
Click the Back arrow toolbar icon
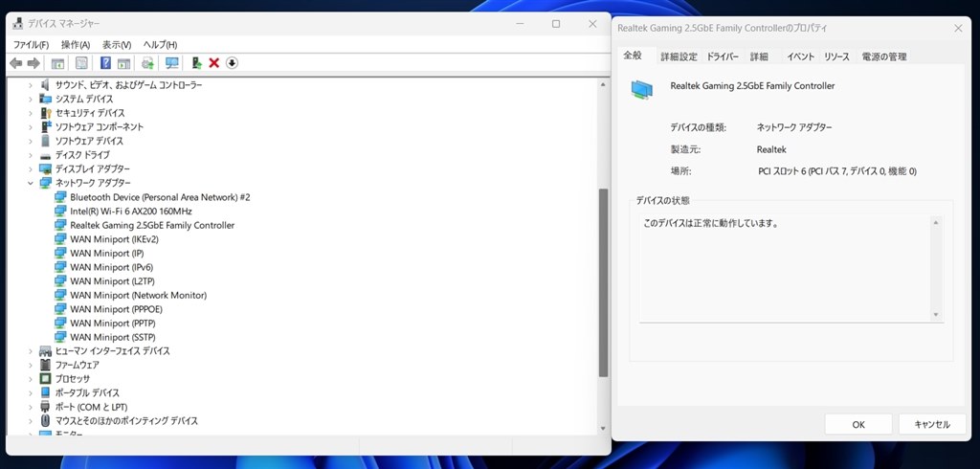15,63
